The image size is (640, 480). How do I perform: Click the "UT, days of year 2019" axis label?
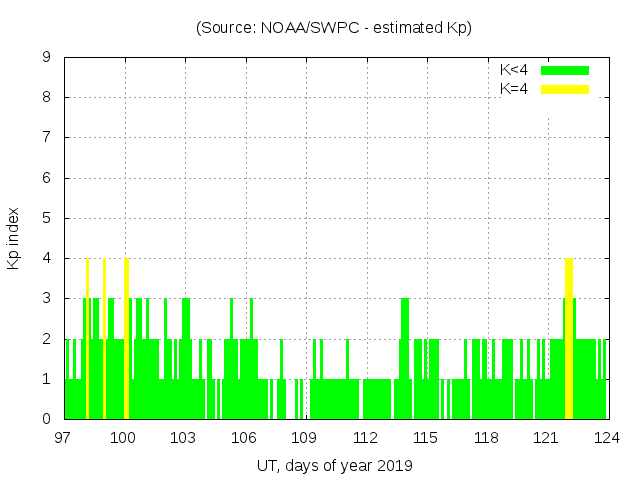(x=334, y=465)
